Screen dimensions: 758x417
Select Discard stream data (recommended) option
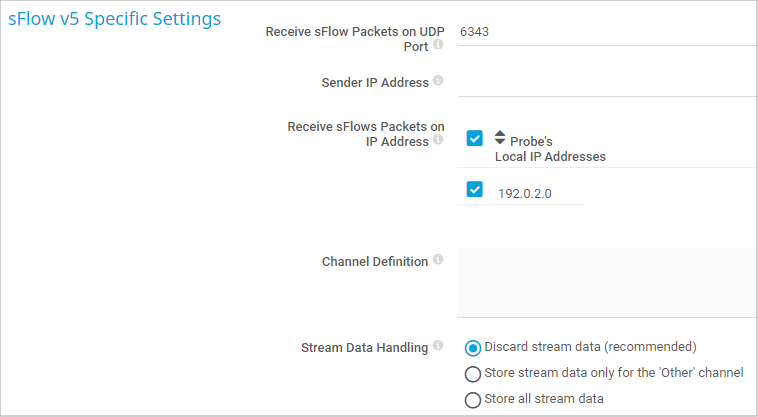[473, 348]
